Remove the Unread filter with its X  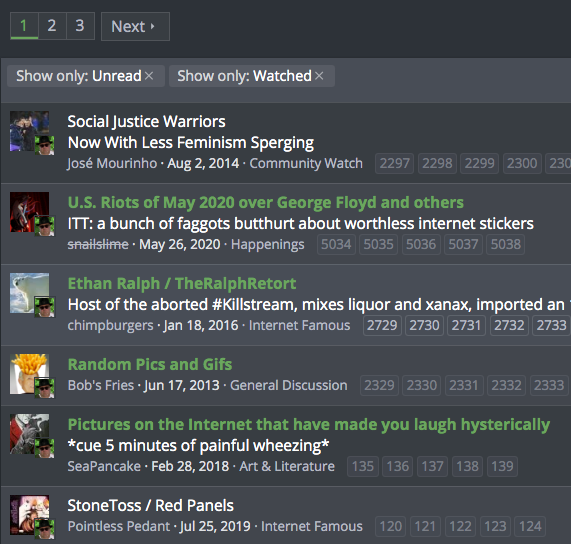[149, 76]
